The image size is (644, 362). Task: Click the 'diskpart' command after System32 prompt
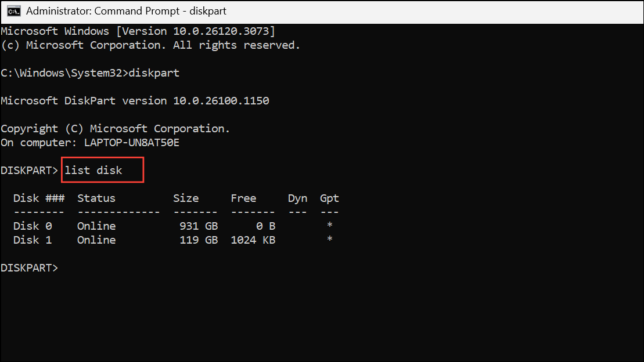154,73
